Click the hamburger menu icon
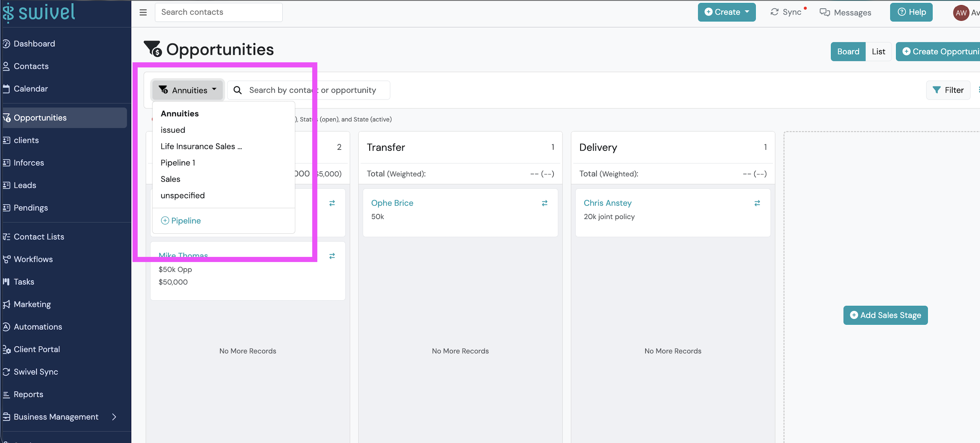Viewport: 980px width, 443px height. coord(143,12)
